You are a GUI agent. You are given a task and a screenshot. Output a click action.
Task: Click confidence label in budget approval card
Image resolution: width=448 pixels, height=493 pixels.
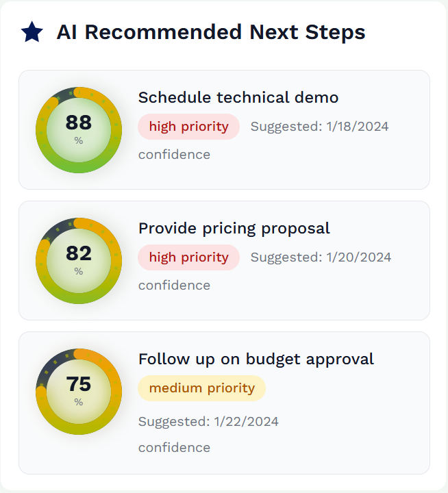174,448
